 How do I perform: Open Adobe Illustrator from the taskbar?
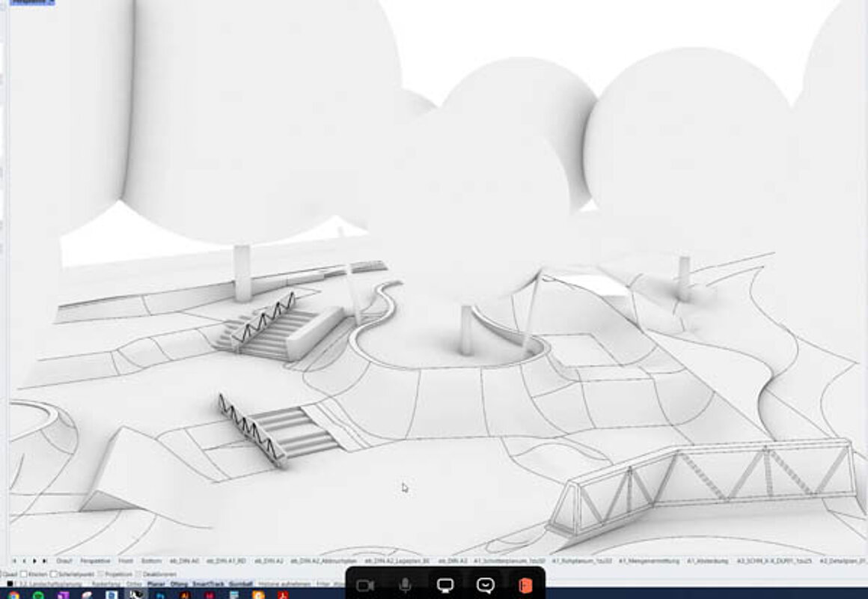coord(185,596)
